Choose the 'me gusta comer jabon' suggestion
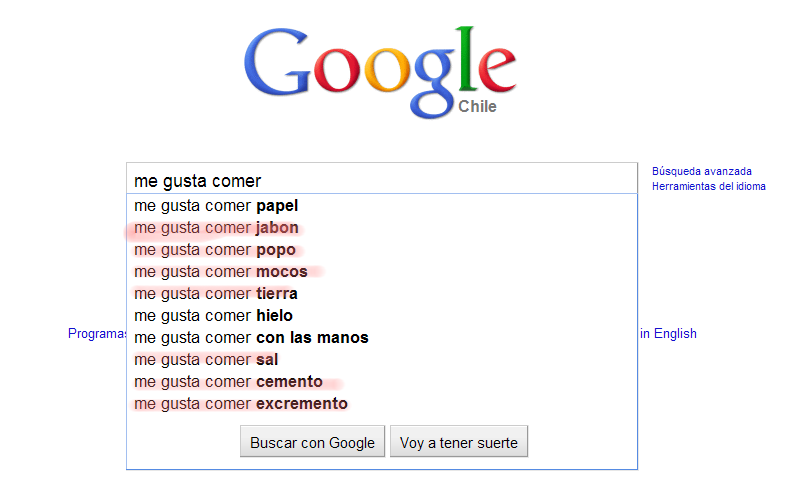The image size is (800, 500). pyautogui.click(x=216, y=228)
